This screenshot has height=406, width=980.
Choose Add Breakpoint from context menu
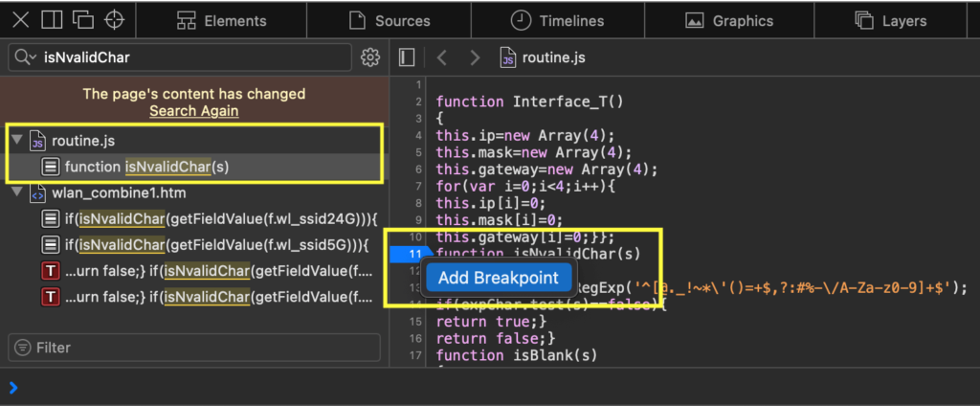tap(498, 278)
